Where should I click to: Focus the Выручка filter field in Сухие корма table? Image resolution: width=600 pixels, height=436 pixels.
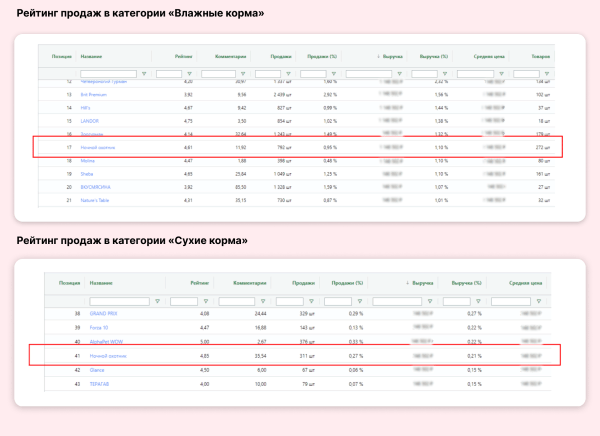click(x=397, y=302)
